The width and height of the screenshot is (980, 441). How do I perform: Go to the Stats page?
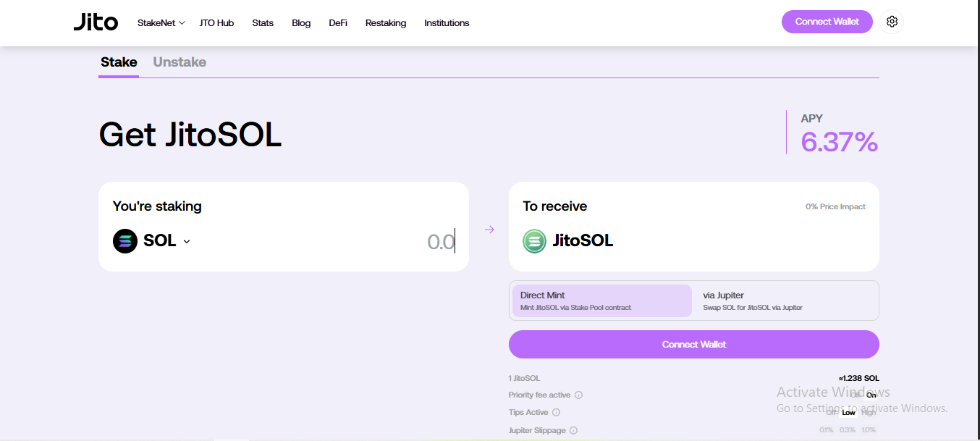pos(263,23)
